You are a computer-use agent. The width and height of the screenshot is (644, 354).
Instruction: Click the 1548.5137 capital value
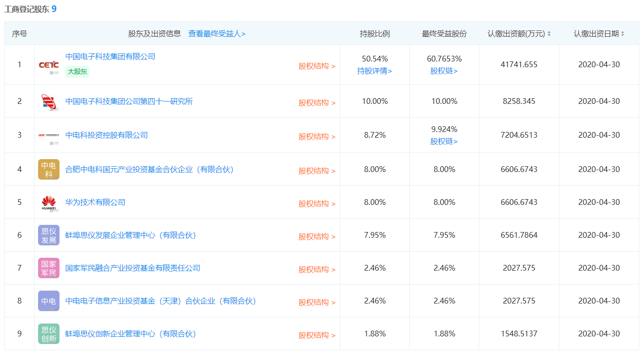click(x=519, y=334)
